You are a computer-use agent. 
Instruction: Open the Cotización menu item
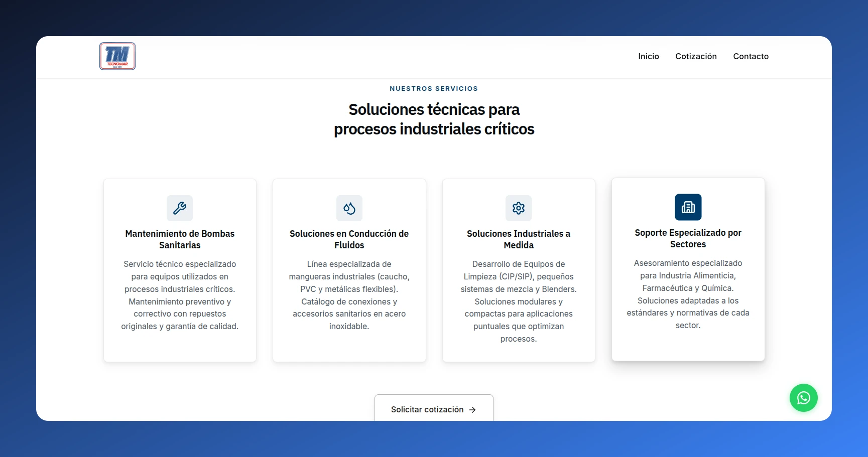(696, 56)
